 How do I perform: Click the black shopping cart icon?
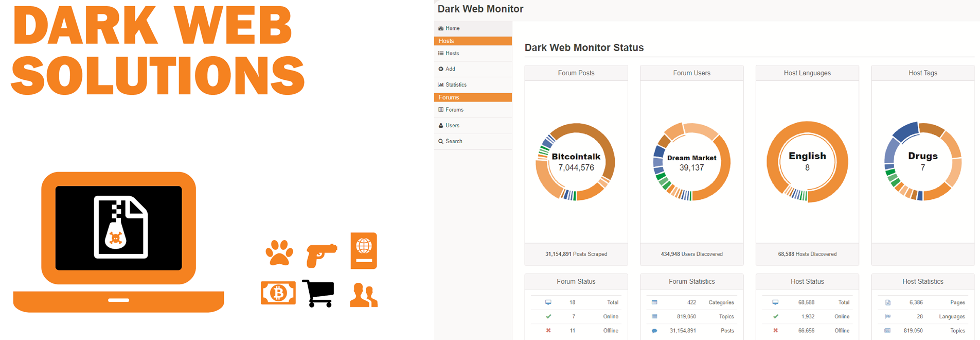[x=318, y=293]
